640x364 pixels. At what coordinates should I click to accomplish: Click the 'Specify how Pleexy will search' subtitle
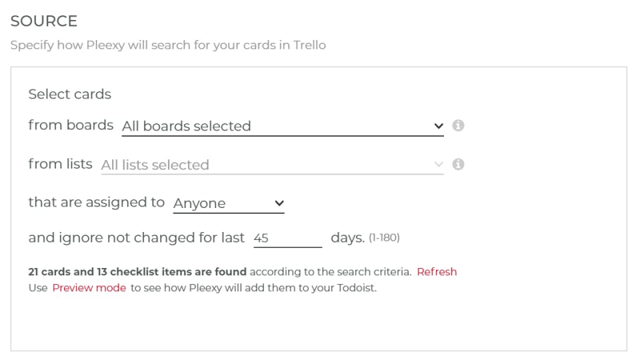pyautogui.click(x=168, y=46)
